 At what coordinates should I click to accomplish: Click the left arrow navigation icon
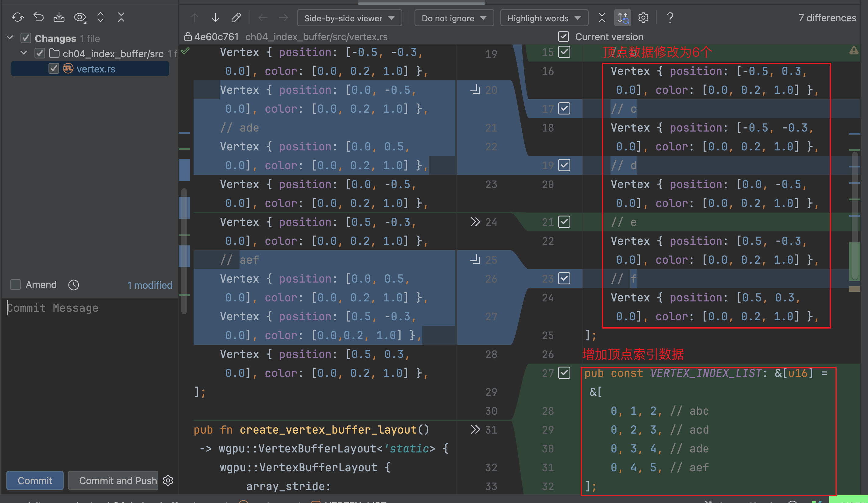(x=263, y=18)
